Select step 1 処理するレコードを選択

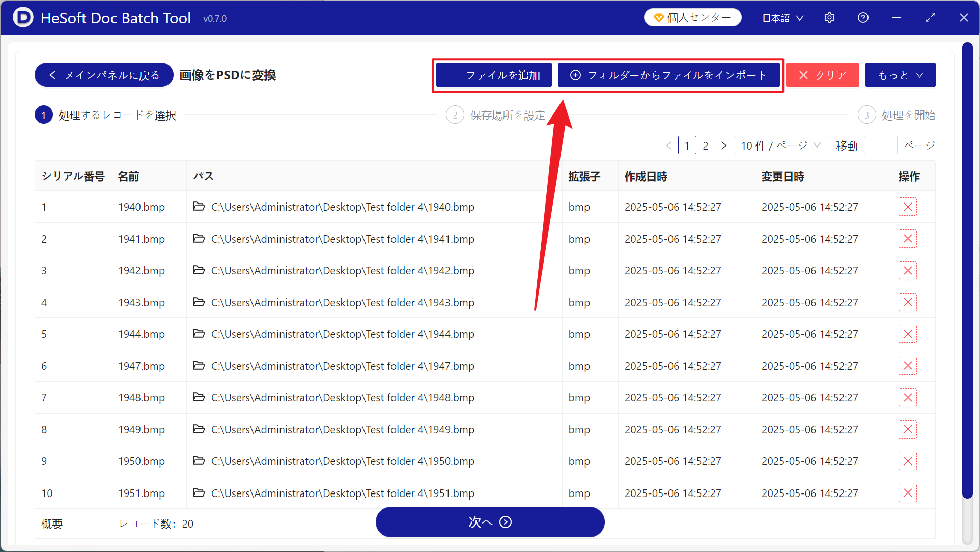click(x=105, y=115)
